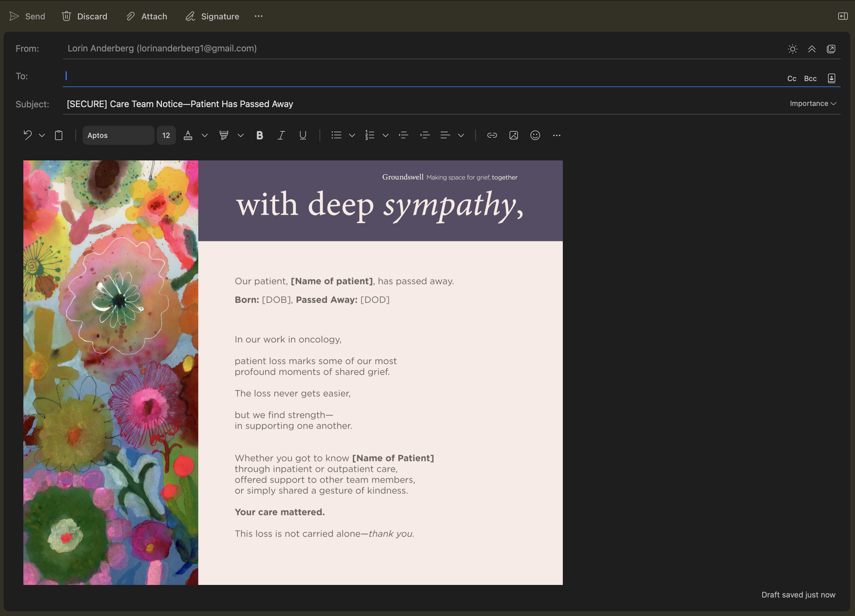Click the "Groundswell" logo text
The height and width of the screenshot is (616, 855).
pos(403,177)
